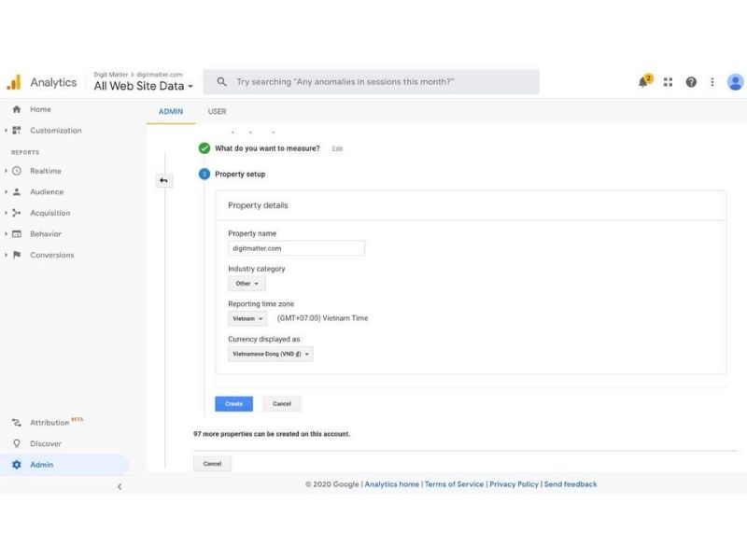
Task: Open Attribution in the sidebar
Action: 49,423
